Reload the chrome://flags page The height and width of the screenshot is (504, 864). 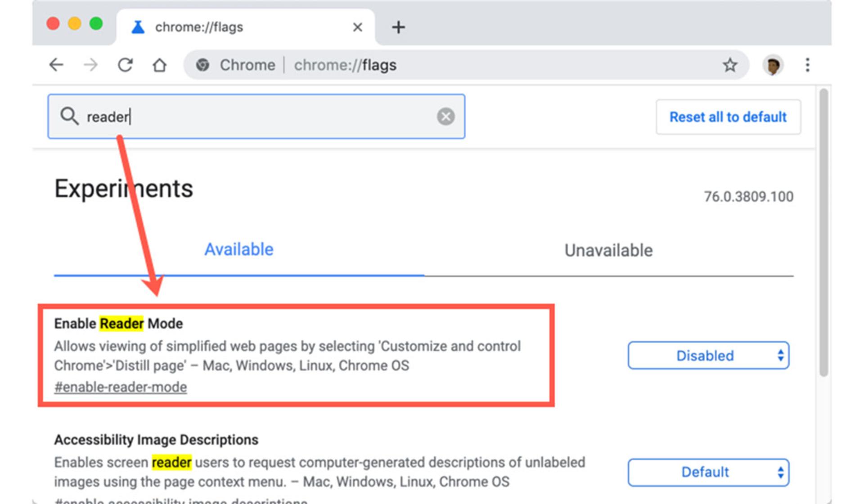tap(125, 65)
